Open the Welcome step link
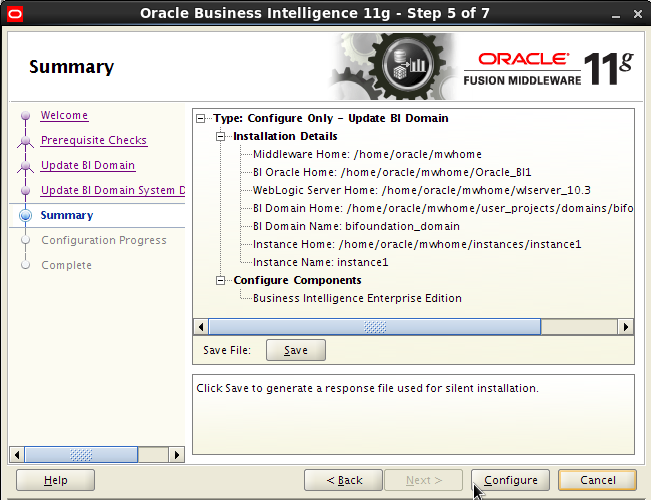Screen dimensions: 651x500 (64, 115)
